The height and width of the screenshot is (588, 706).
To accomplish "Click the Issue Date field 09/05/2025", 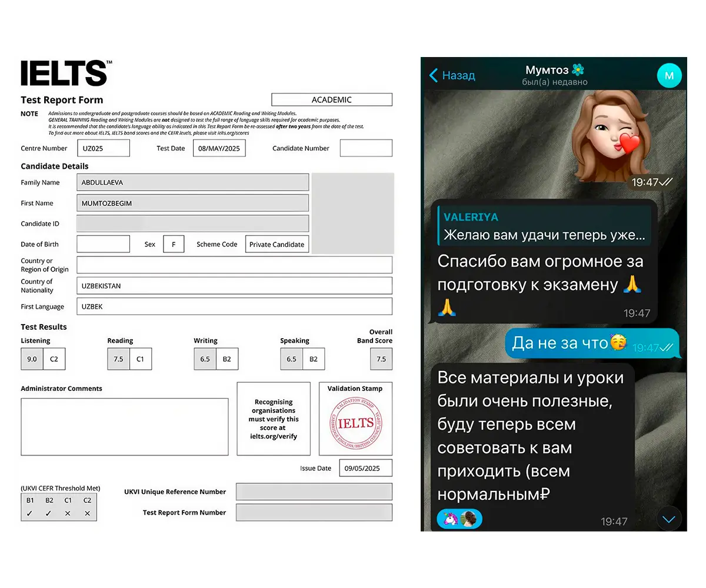I will 365,468.
